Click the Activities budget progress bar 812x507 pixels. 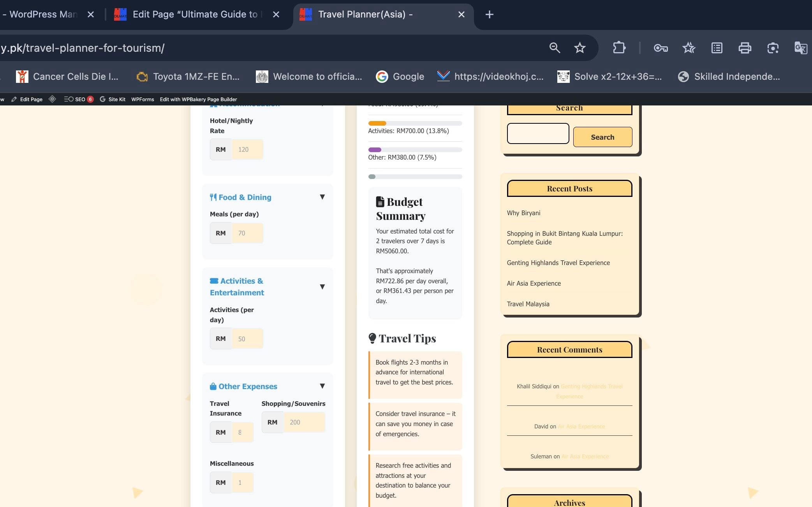pyautogui.click(x=415, y=123)
